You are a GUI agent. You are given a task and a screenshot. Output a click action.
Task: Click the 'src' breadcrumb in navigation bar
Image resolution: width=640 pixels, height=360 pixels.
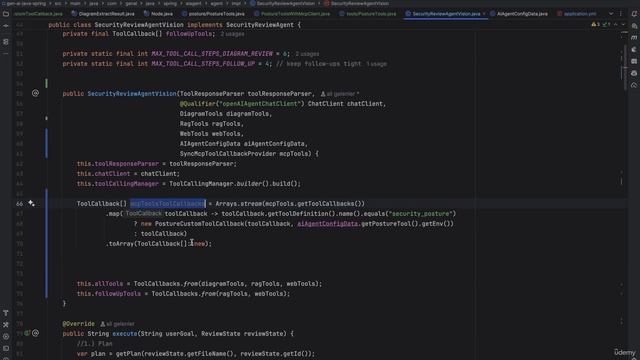pyautogui.click(x=58, y=3)
